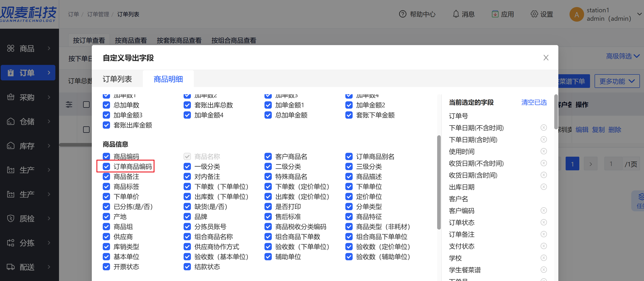
Task: Toggle the 订单商品别名 checkbox
Action: click(x=349, y=156)
